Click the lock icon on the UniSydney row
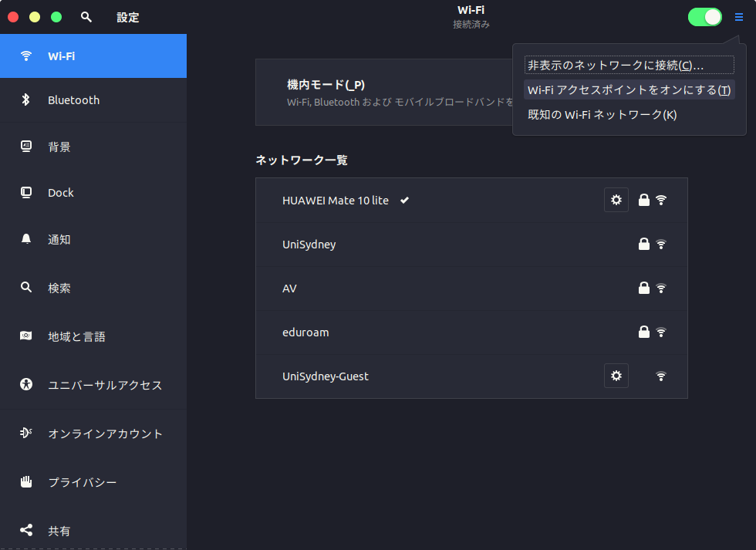756x550 pixels. 644,244
